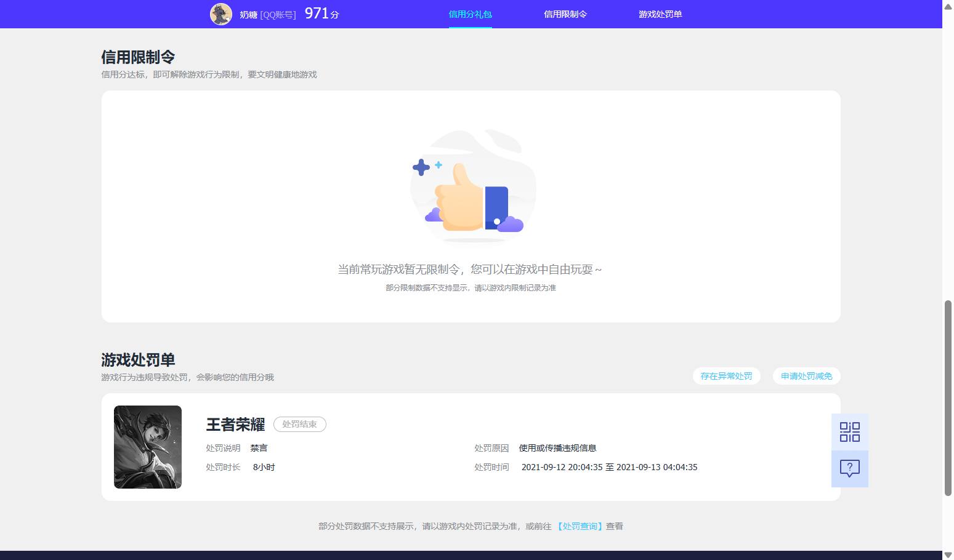Click the username 奶糖 [QQ账号]
This screenshot has width=954, height=560.
[268, 14]
